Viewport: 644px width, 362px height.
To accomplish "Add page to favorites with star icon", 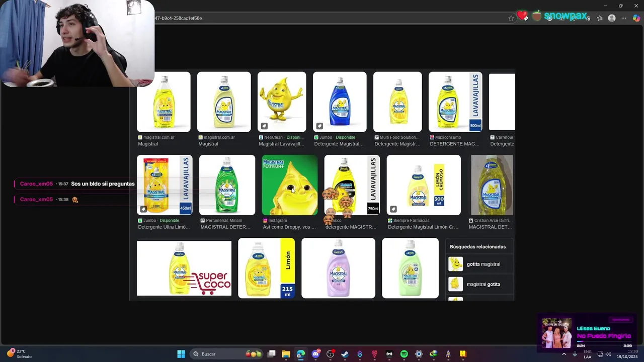I will pos(511,18).
